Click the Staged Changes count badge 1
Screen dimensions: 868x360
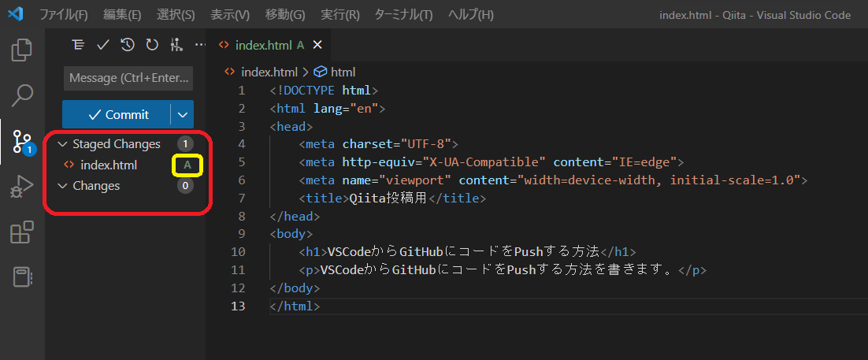click(185, 144)
